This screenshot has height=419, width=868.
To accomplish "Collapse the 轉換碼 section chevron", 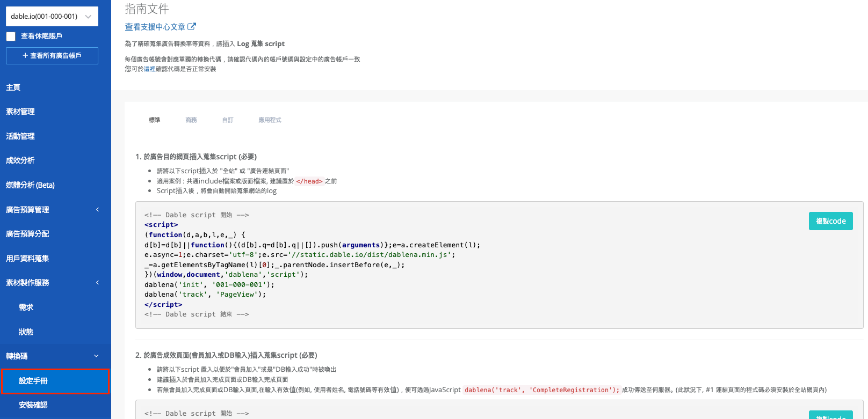I will (97, 356).
